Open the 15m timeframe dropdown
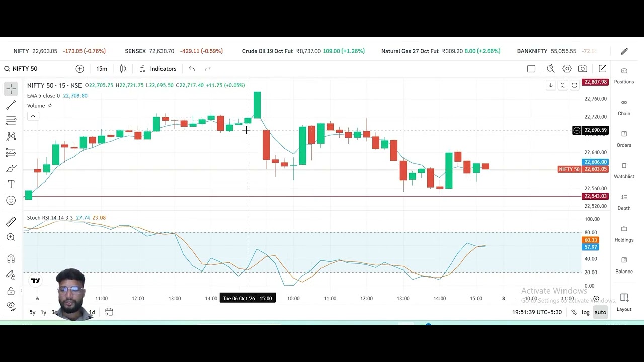 (101, 69)
